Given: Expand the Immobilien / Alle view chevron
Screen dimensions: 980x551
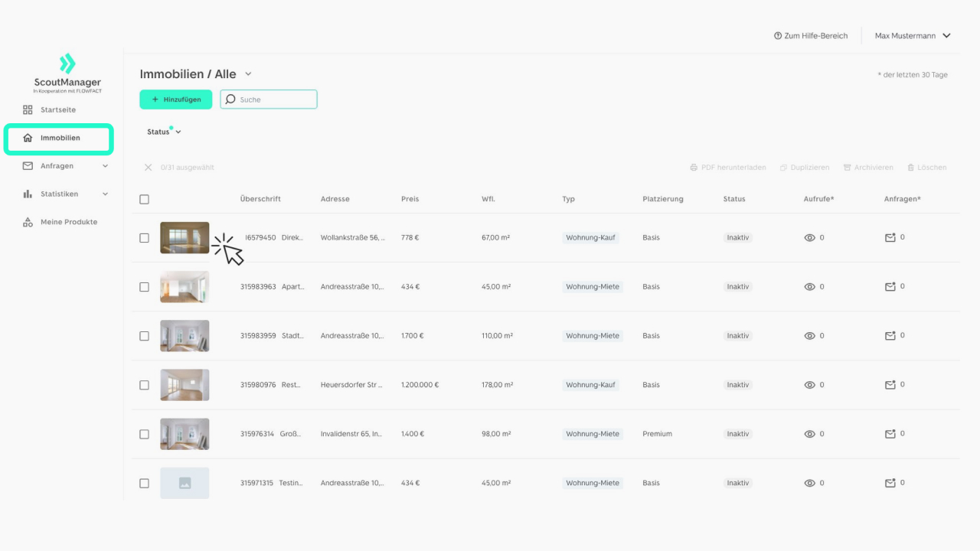Looking at the screenshot, I should (248, 74).
